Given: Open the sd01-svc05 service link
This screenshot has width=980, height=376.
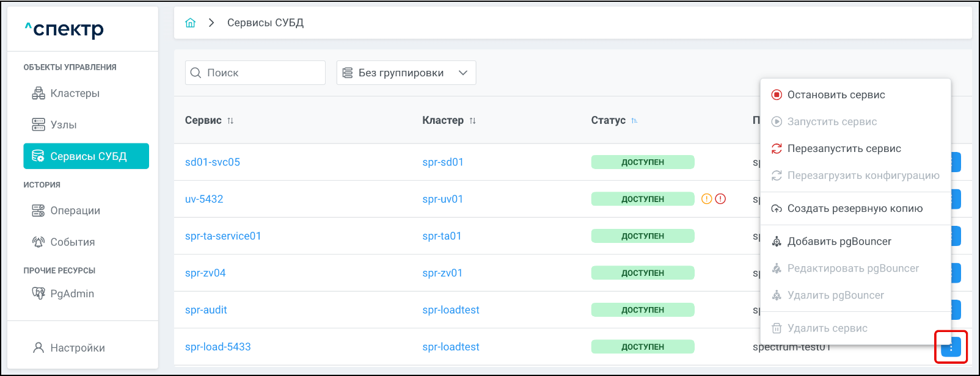Looking at the screenshot, I should click(213, 162).
